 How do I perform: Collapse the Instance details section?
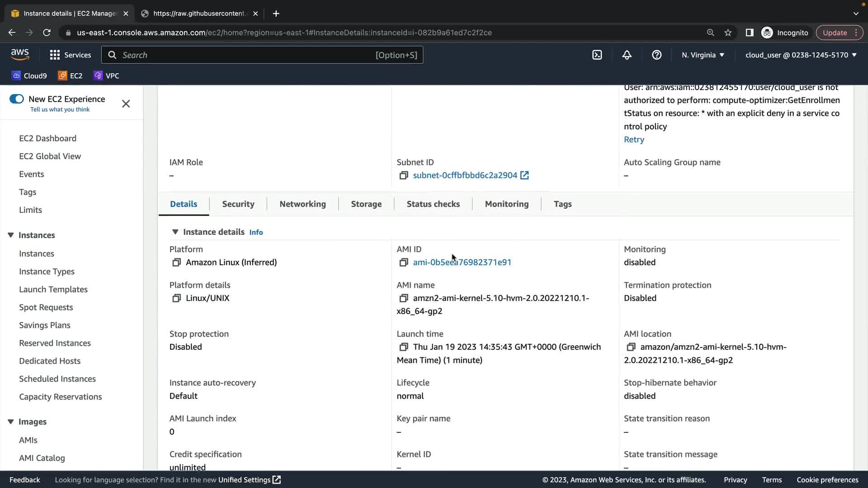(x=175, y=232)
